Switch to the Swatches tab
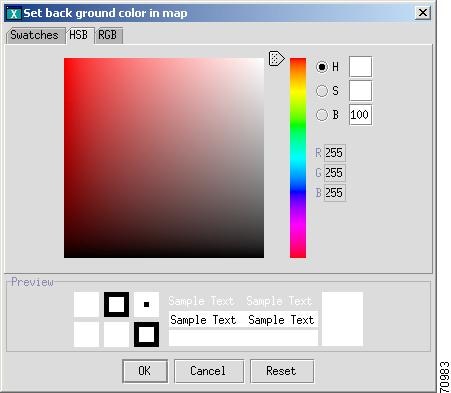This screenshot has width=451, height=393. pos(35,35)
